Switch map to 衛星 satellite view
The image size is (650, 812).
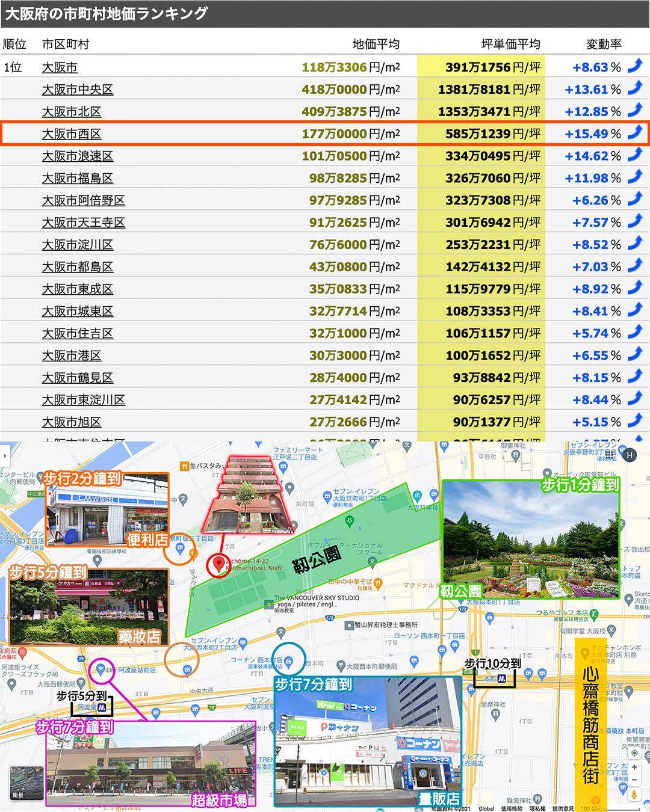point(26,783)
